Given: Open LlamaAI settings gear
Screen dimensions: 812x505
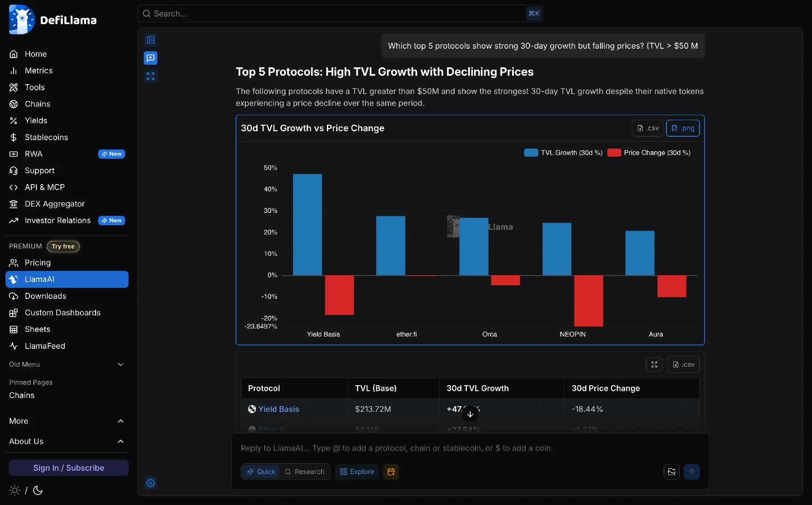Looking at the screenshot, I should coord(151,483).
